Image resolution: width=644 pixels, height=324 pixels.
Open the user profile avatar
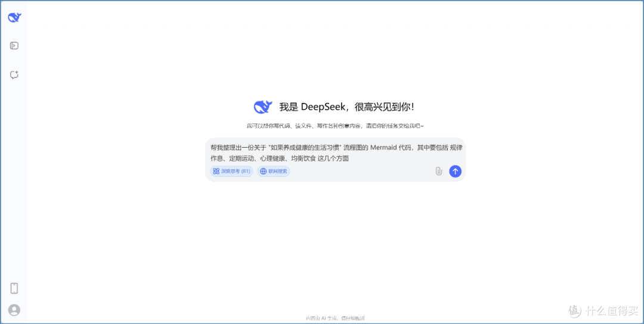(14, 310)
